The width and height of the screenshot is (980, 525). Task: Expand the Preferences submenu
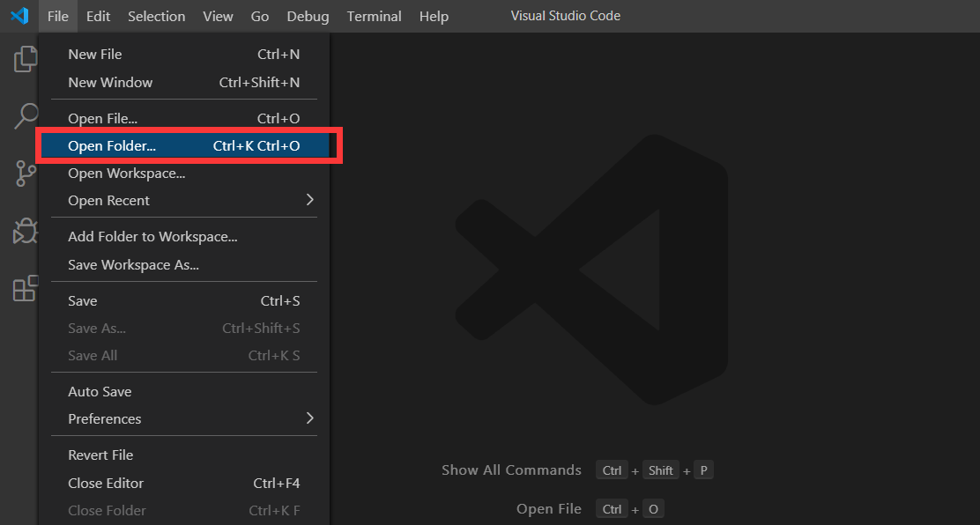(x=183, y=418)
